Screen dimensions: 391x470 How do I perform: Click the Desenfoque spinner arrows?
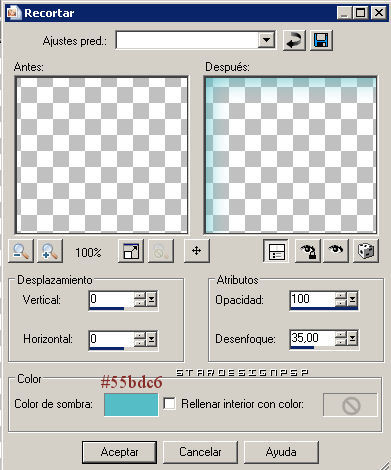coord(341,338)
